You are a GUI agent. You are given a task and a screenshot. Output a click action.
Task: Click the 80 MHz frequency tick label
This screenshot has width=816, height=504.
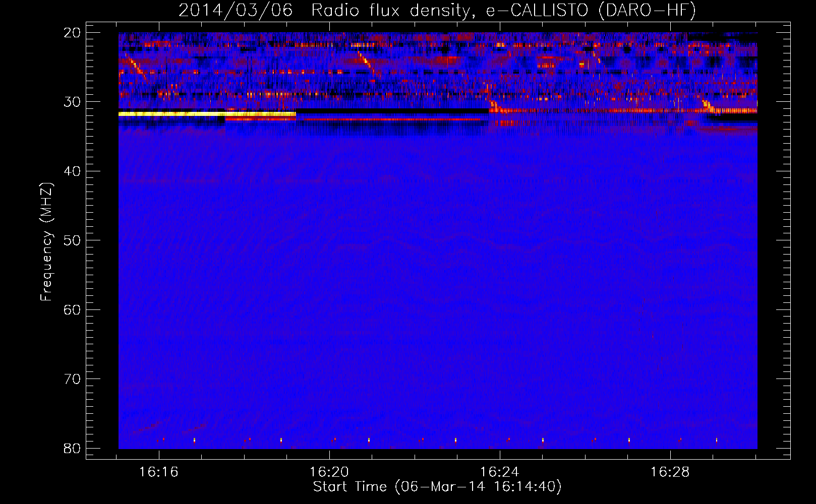(73, 448)
